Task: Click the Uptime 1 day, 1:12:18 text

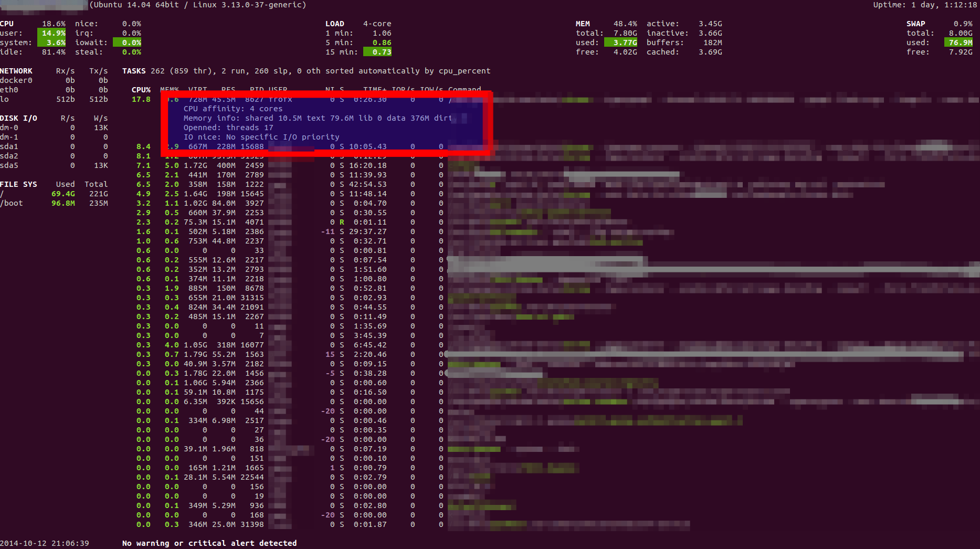Action: (x=925, y=5)
